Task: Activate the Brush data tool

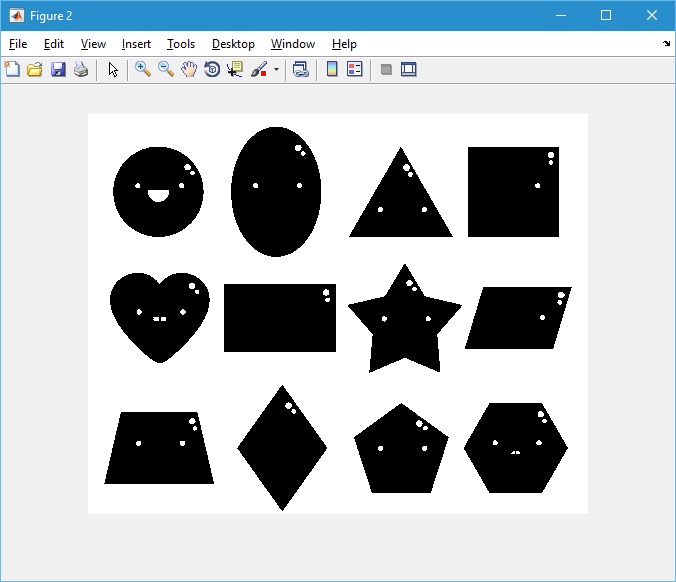Action: point(258,70)
